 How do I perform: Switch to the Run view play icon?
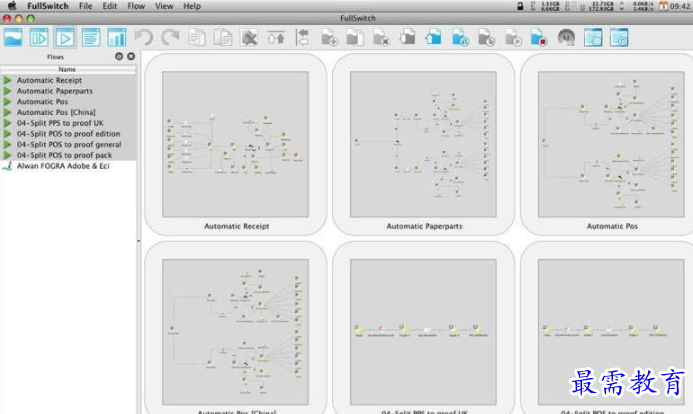click(65, 38)
